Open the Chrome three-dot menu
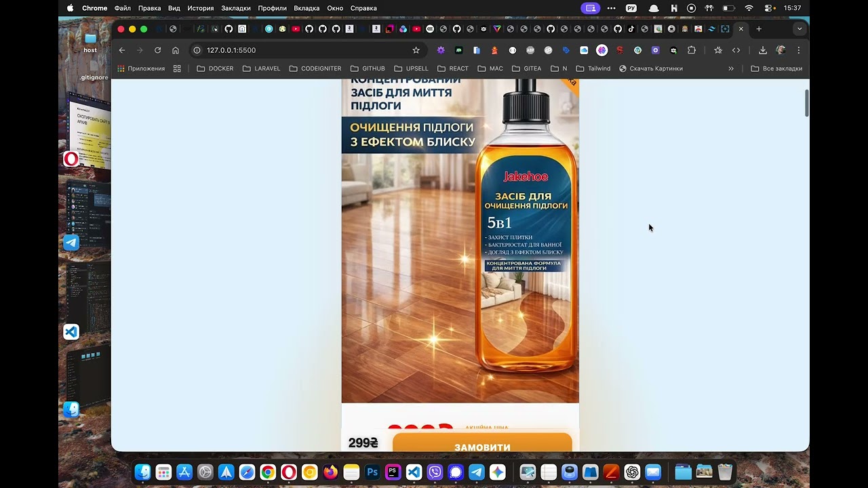 799,50
